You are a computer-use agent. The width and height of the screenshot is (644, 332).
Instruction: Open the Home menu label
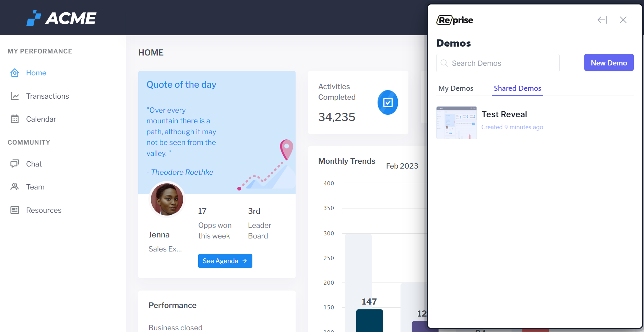(x=36, y=73)
